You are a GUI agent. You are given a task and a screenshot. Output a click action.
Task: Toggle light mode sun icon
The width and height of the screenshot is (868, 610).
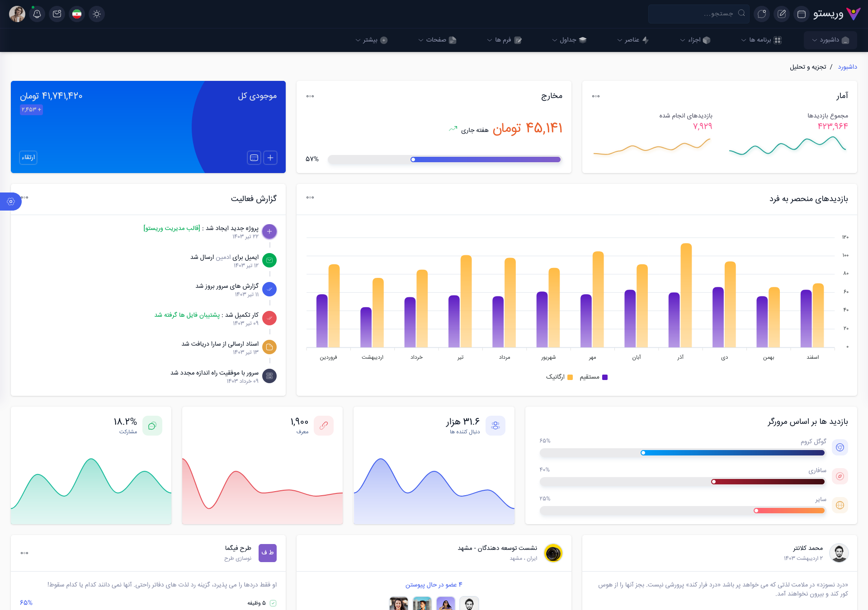(97, 14)
